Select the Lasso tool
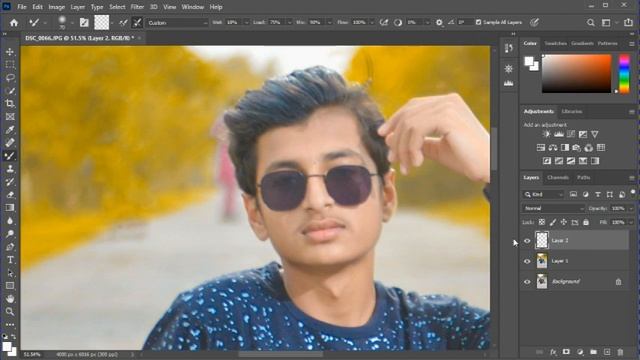 10,78
